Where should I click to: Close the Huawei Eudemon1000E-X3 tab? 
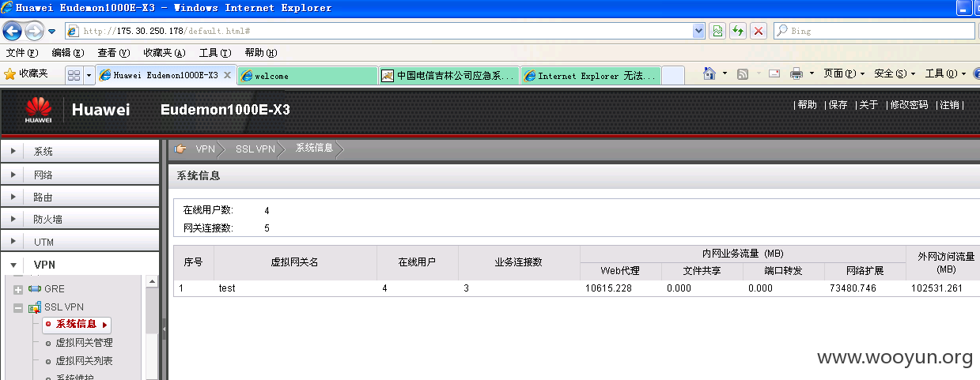(227, 76)
